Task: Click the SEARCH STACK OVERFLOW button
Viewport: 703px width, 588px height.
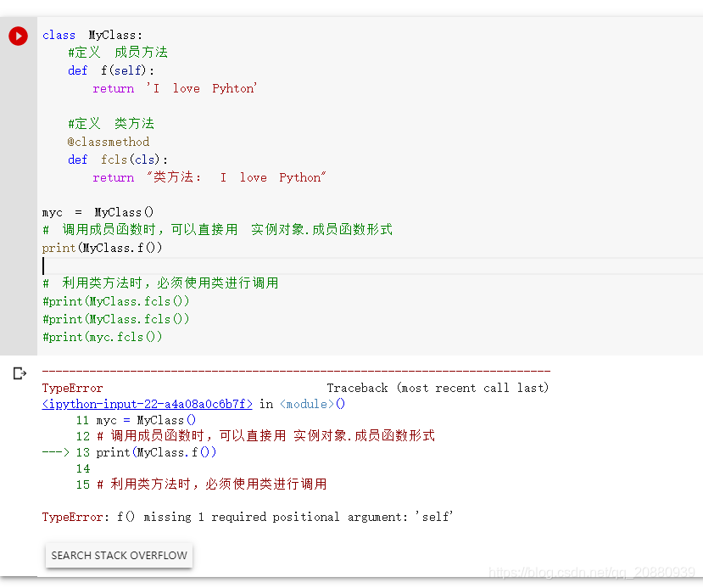Action: pyautogui.click(x=120, y=555)
